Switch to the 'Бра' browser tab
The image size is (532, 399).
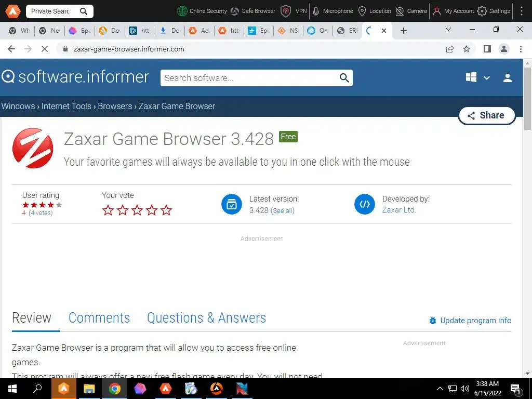(79, 31)
